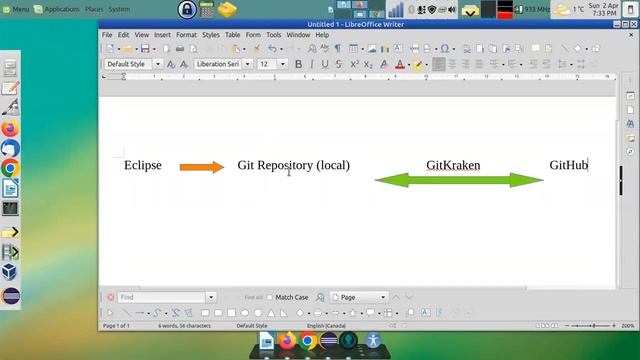Screen dimensions: 640x360
Task: Open Firefox from the left panel
Action: click(x=10, y=129)
